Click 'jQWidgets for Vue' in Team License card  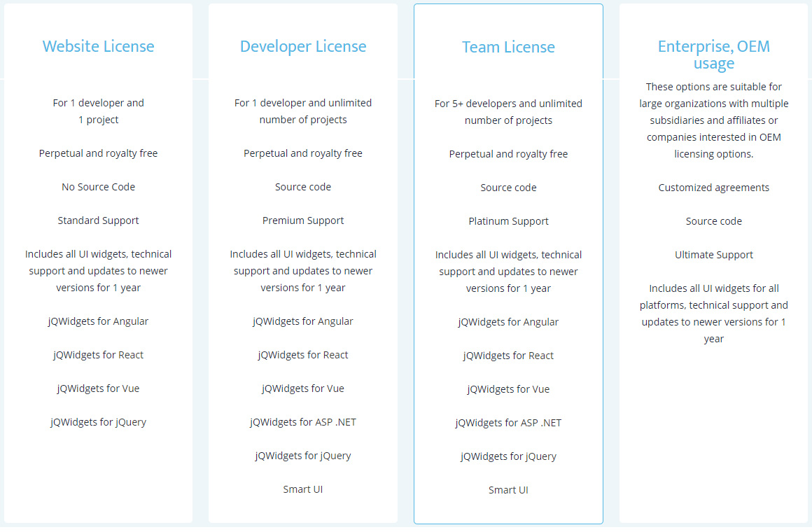click(x=508, y=389)
